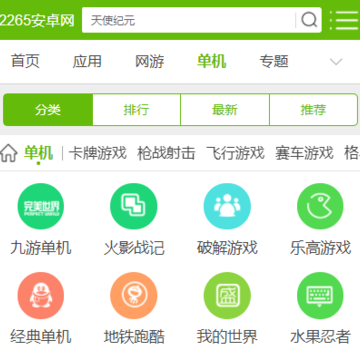360x360 pixels.
Task: Open the 破解游戏 people icon
Action: point(227,206)
